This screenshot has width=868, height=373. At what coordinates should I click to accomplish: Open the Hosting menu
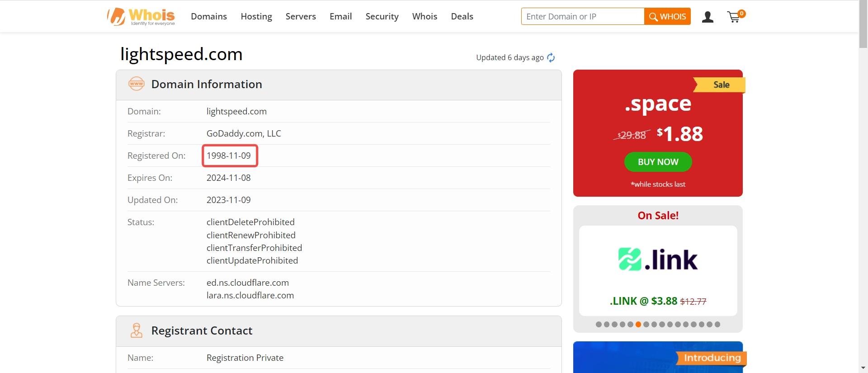[x=256, y=16]
